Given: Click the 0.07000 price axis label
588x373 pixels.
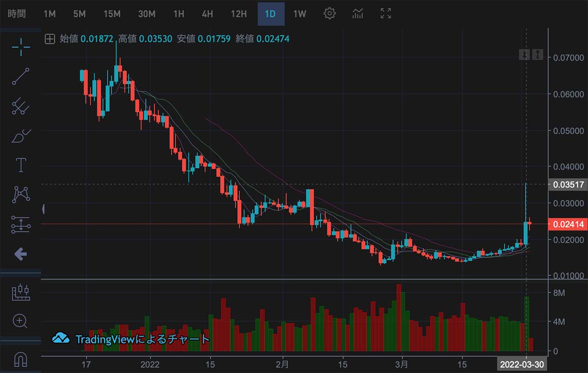Looking at the screenshot, I should [x=568, y=58].
